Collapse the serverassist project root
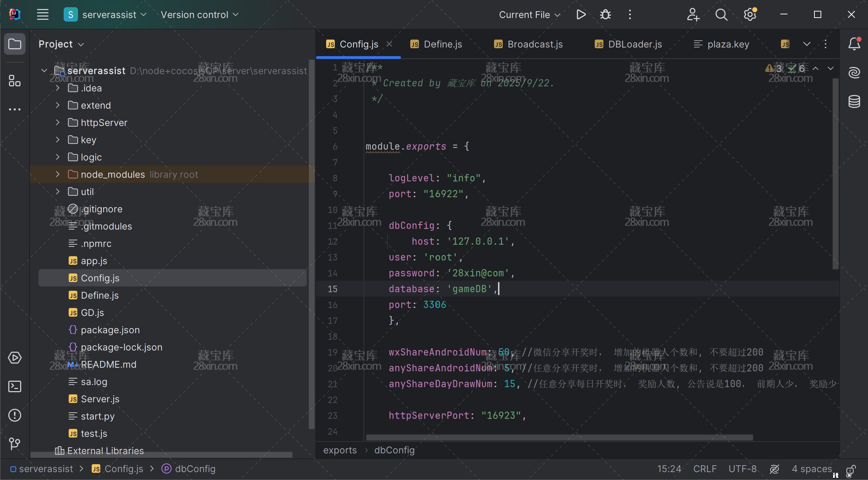Screen dimensions: 868x480 click(x=44, y=71)
